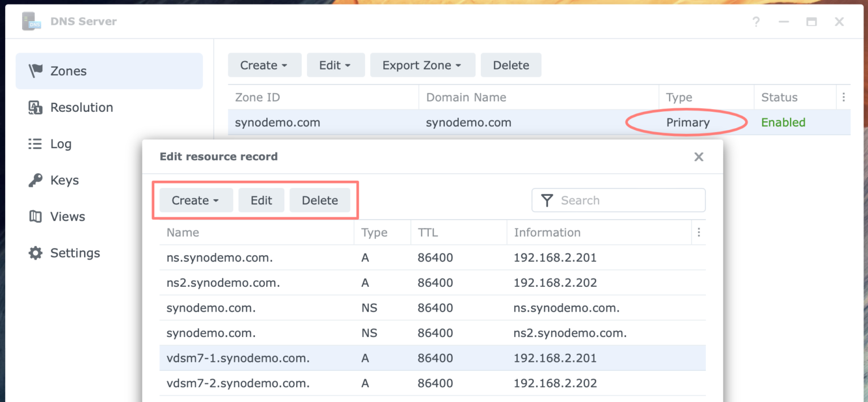Click the DNS Server app icon
Image resolution: width=868 pixels, height=402 pixels.
point(32,21)
